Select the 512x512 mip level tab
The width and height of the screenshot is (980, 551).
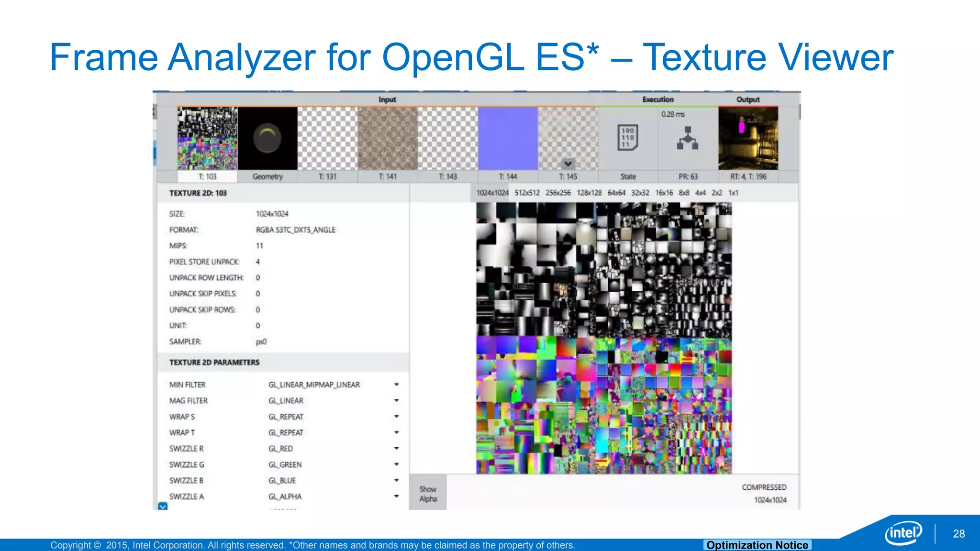click(527, 193)
